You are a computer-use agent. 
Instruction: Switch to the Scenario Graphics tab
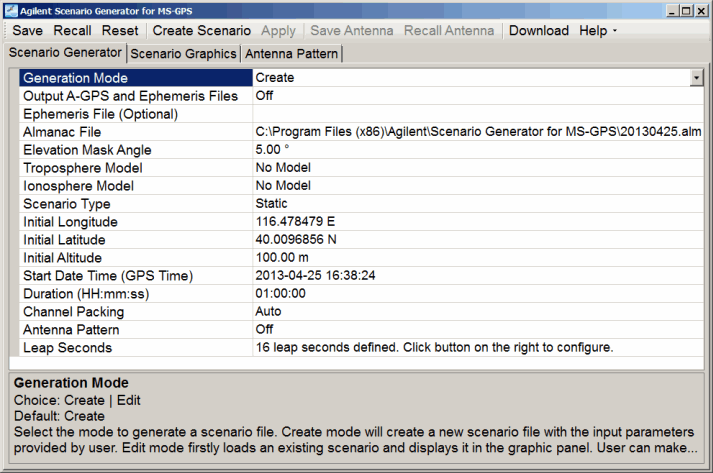(183, 54)
